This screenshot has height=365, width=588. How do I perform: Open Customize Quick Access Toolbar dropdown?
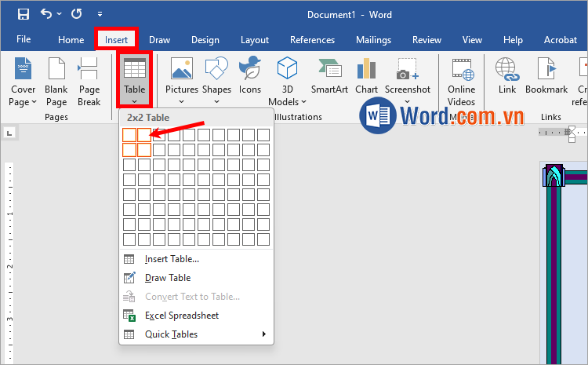100,14
